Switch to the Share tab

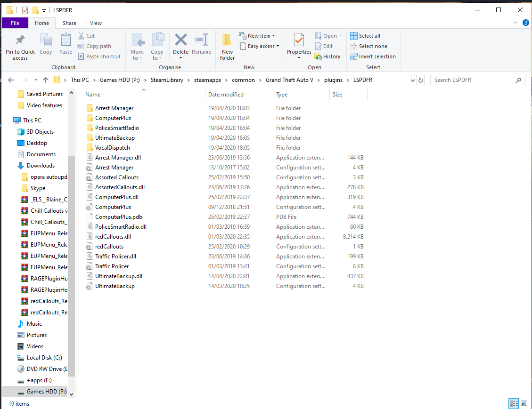pos(69,23)
